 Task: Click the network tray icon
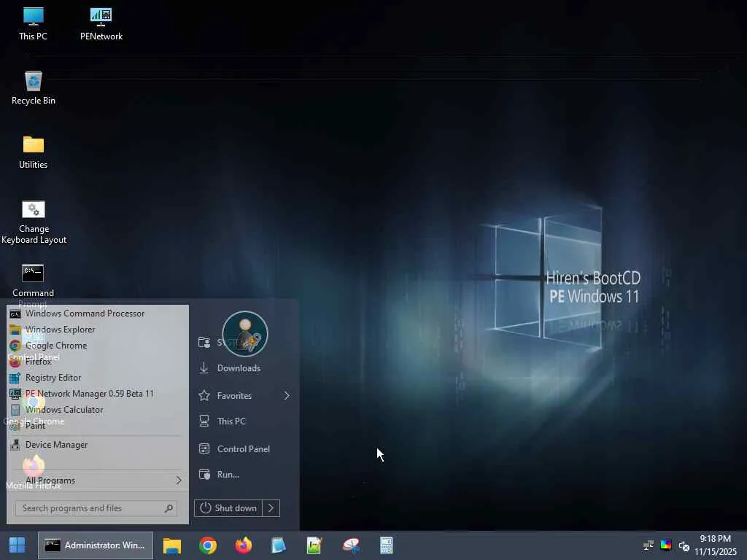649,545
